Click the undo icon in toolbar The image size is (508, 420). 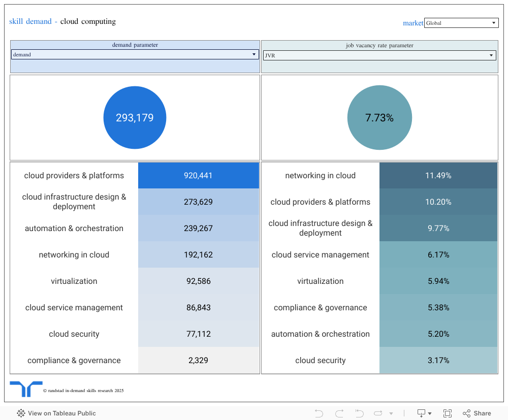(x=319, y=413)
